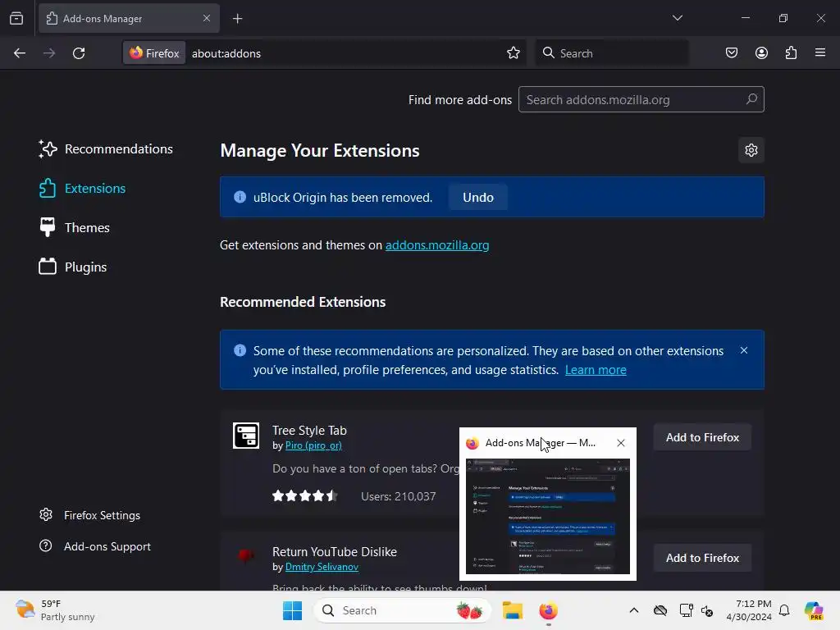Click the forward navigation arrow
The width and height of the screenshot is (840, 630).
coord(48,53)
